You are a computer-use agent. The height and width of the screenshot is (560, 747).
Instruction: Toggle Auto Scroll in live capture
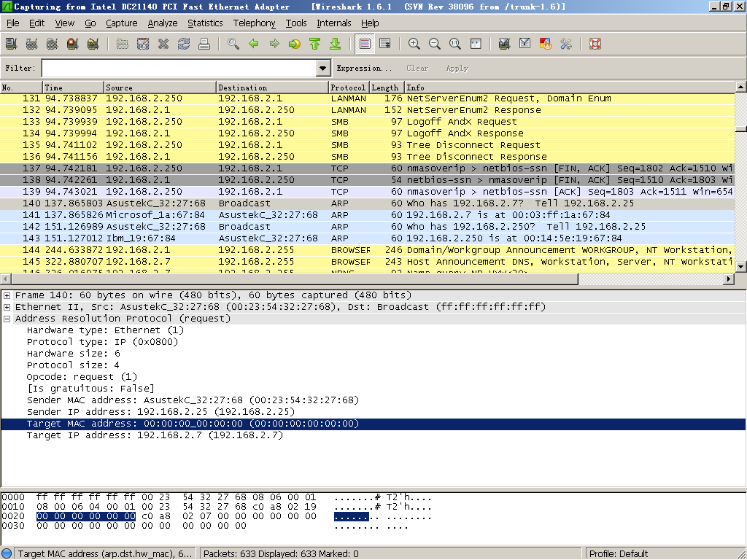[385, 44]
